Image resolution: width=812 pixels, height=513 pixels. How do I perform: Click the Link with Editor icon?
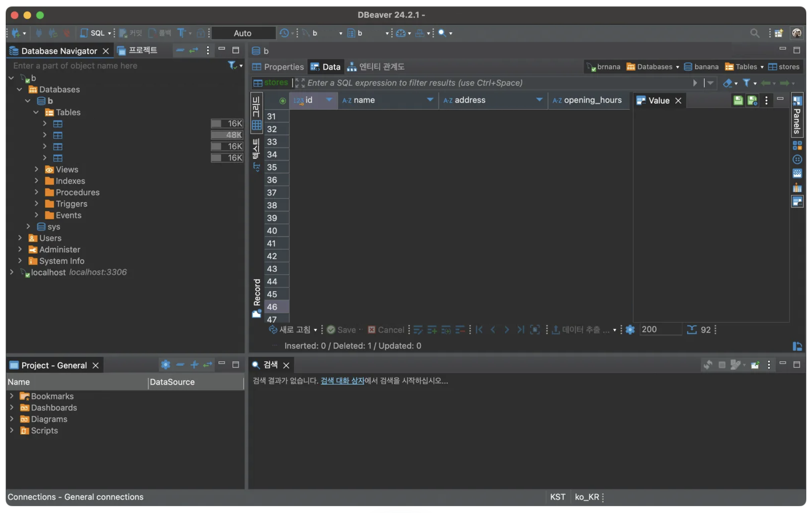[x=194, y=50]
